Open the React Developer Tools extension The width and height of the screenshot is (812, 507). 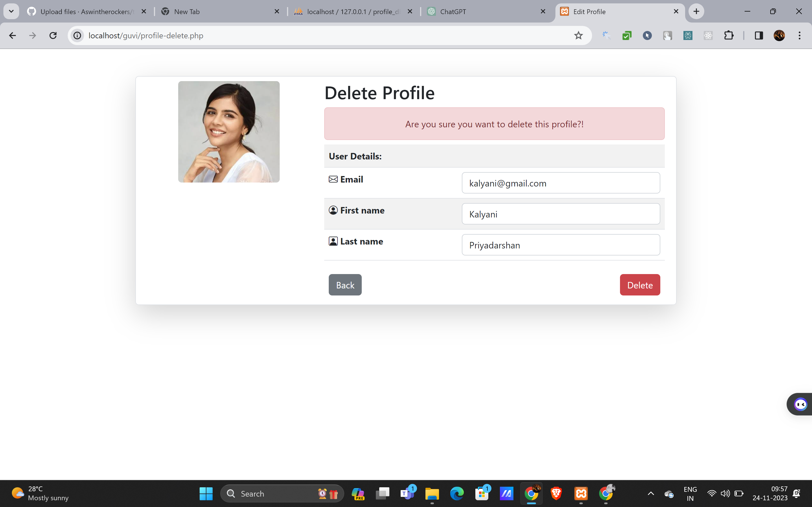[708, 35]
